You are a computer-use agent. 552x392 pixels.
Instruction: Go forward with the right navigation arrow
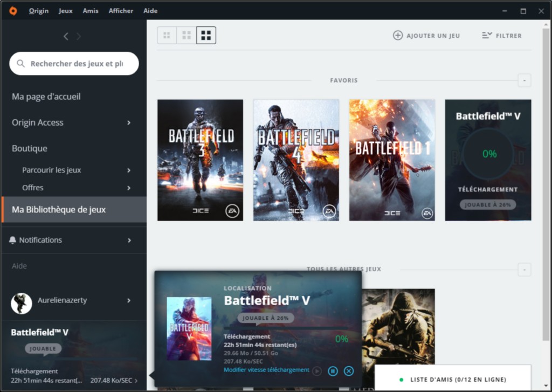click(79, 36)
